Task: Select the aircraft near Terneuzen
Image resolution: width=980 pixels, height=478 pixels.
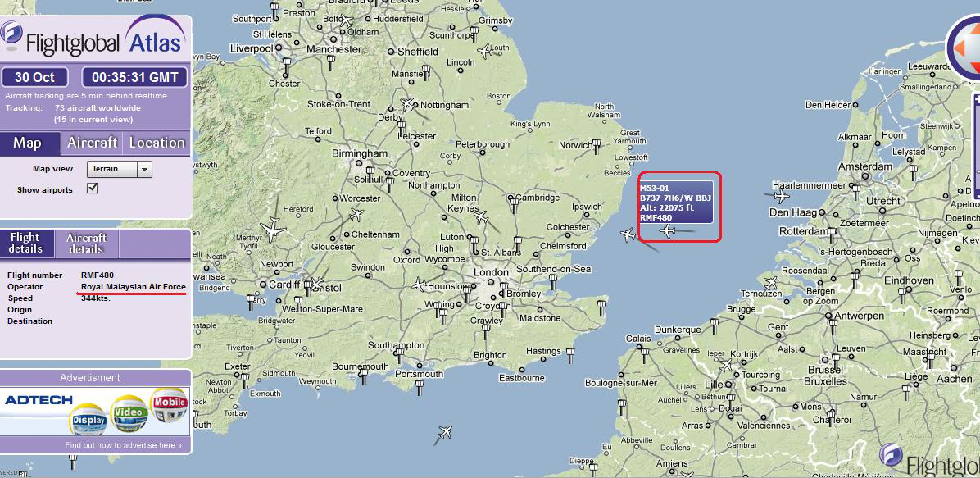Action: (x=770, y=283)
